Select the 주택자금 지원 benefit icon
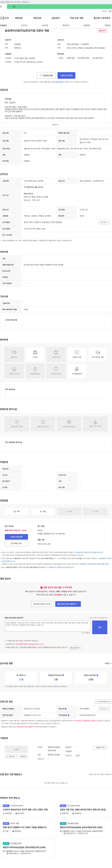 click(14, 371)
